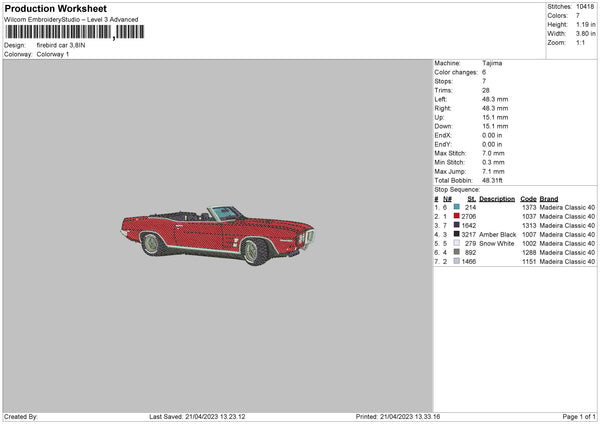
Task: Click the Stitches value 10418
Action: click(x=585, y=7)
